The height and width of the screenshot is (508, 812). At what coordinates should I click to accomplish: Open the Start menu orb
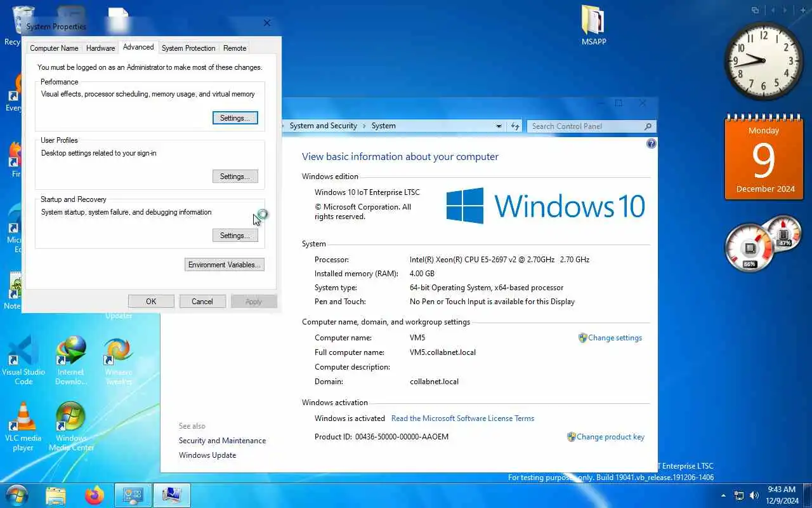17,495
